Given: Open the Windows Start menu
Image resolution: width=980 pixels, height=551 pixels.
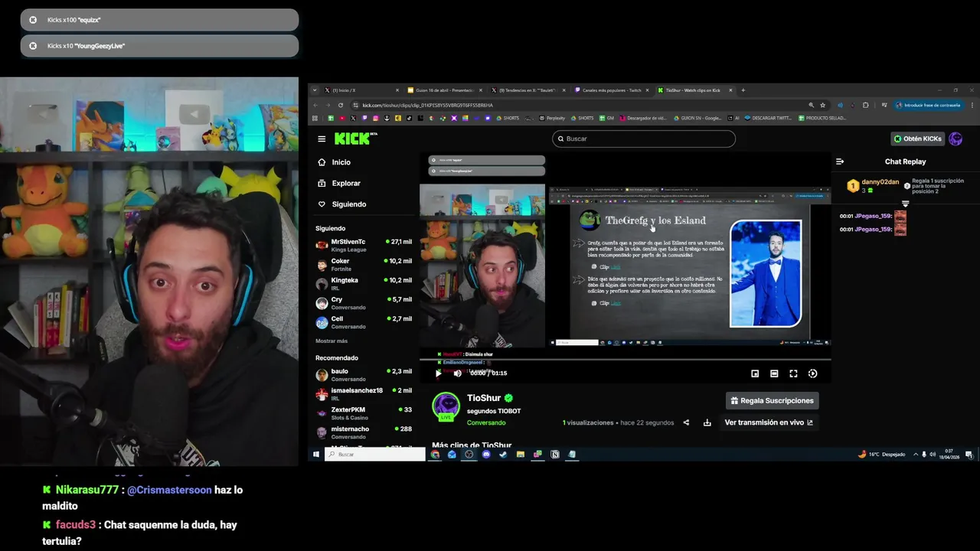Looking at the screenshot, I should [x=315, y=455].
